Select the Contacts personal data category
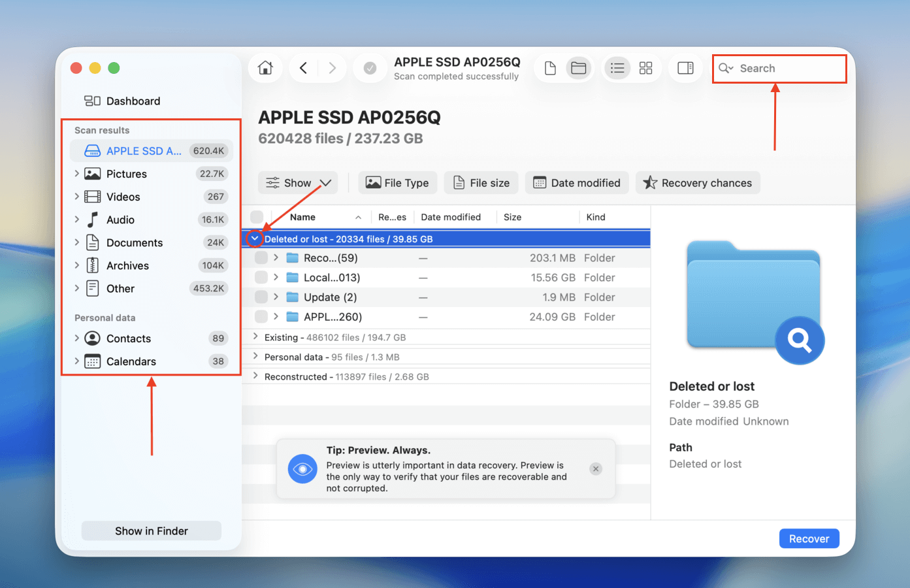 pyautogui.click(x=127, y=338)
